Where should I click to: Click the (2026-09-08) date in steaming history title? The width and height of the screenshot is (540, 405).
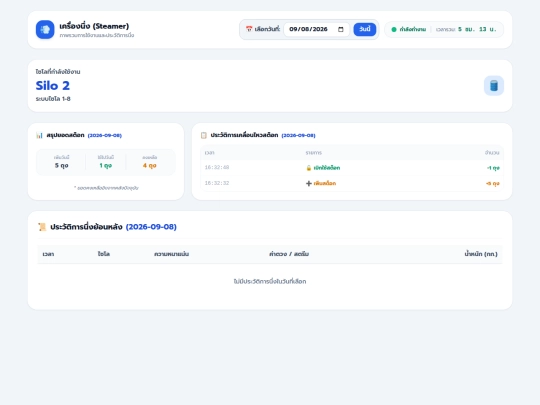point(151,227)
